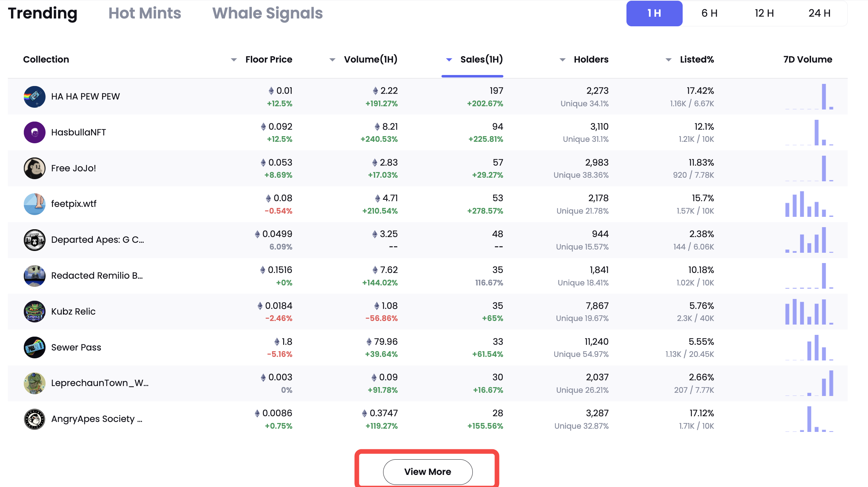Viewport: 868px width, 487px height.
Task: Click the HasbullaNFT purple avatar icon
Action: (x=35, y=132)
